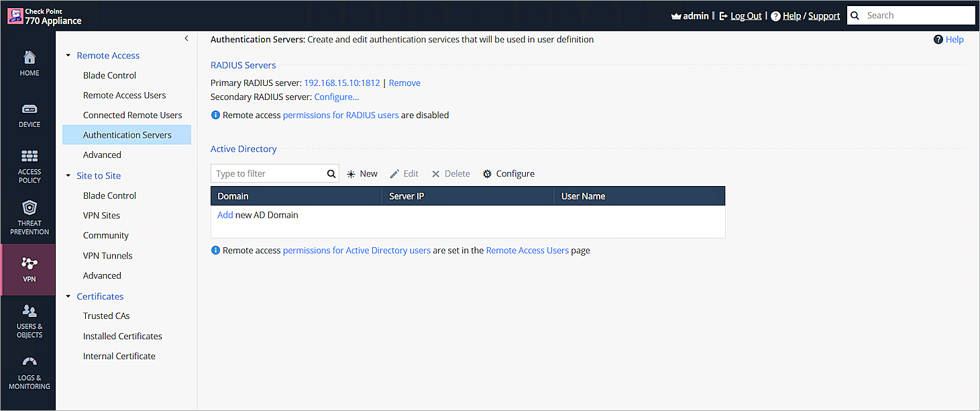
Task: Open the ACCESS POLICY icon
Action: (x=29, y=163)
